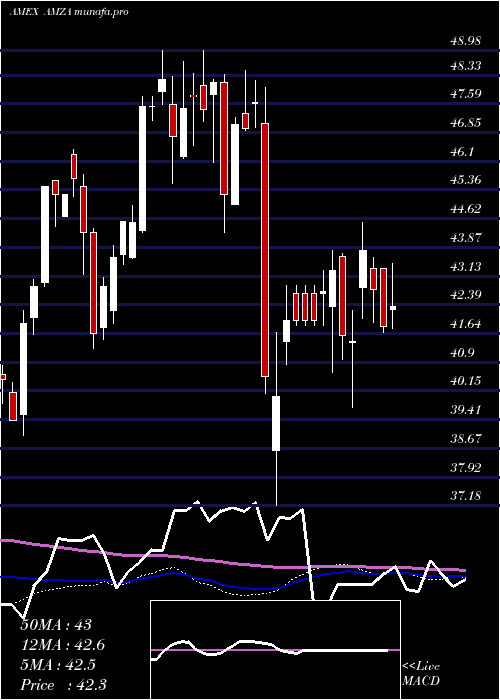Image resolution: width=500 pixels, height=700 pixels.
Task: Click the 38.67 price axis label
Action: click(x=465, y=438)
